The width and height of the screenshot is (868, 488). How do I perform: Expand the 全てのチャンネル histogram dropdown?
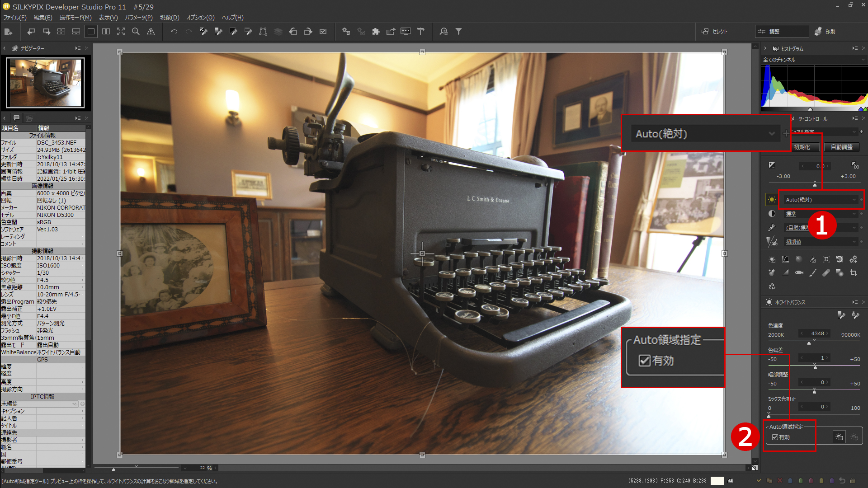pyautogui.click(x=813, y=60)
